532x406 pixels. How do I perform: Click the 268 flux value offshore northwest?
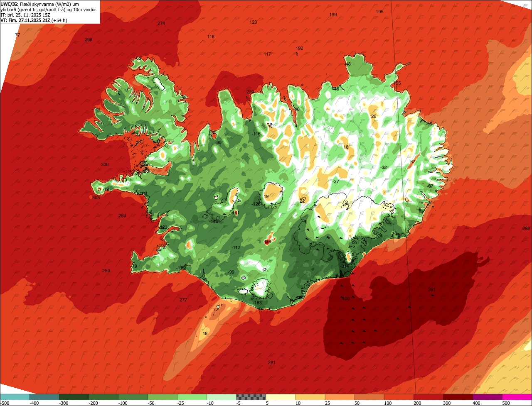point(89,39)
